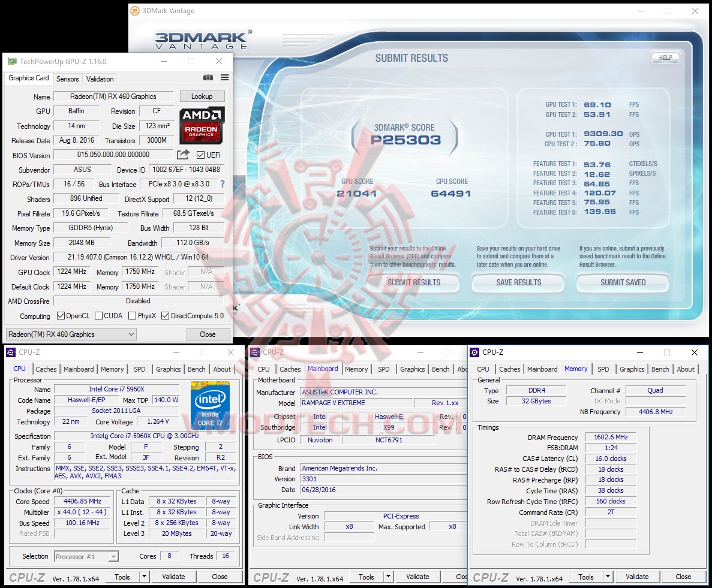Image resolution: width=712 pixels, height=588 pixels.
Task: Expand the Tools arrow in middle CPU-Z
Action: coord(388,577)
